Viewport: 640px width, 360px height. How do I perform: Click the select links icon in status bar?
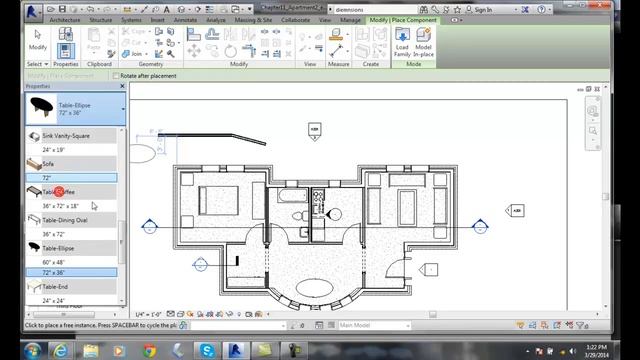click(x=520, y=325)
